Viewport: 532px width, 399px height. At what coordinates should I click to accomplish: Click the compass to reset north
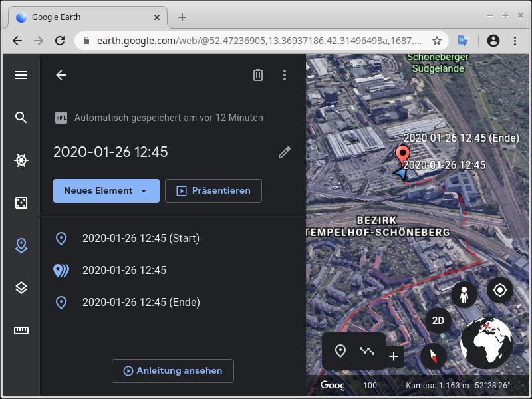coord(434,356)
